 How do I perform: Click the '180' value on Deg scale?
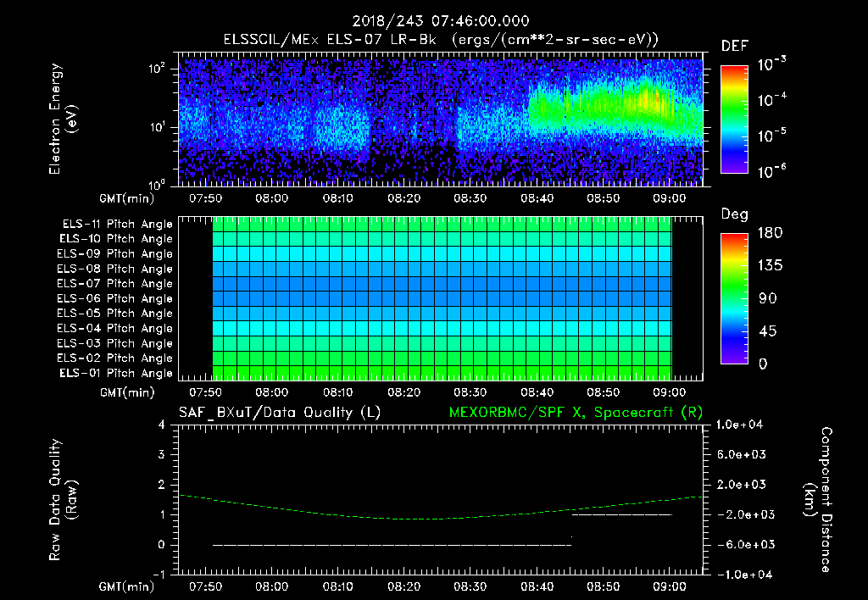(x=770, y=233)
